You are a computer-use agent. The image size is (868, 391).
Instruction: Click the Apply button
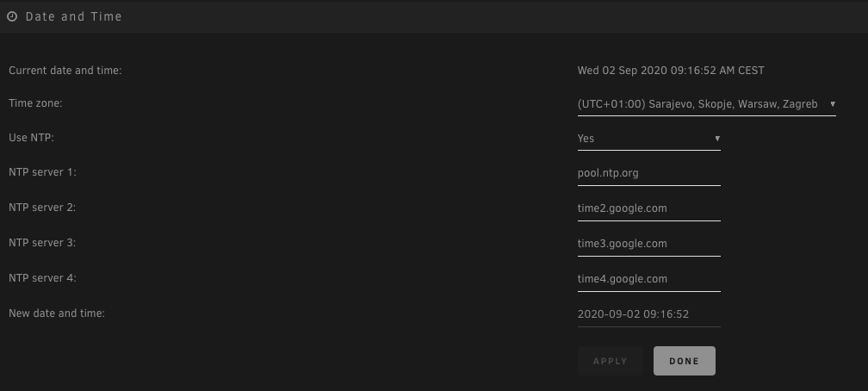coord(611,361)
